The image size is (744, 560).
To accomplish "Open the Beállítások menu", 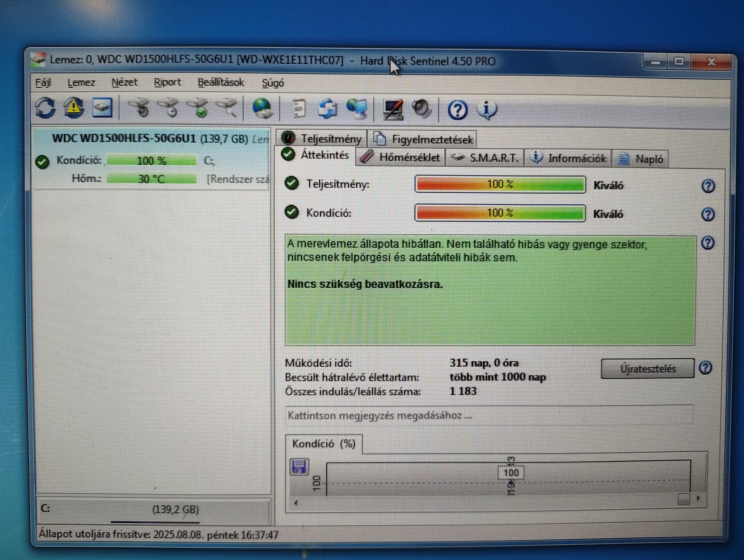I will pyautogui.click(x=221, y=83).
